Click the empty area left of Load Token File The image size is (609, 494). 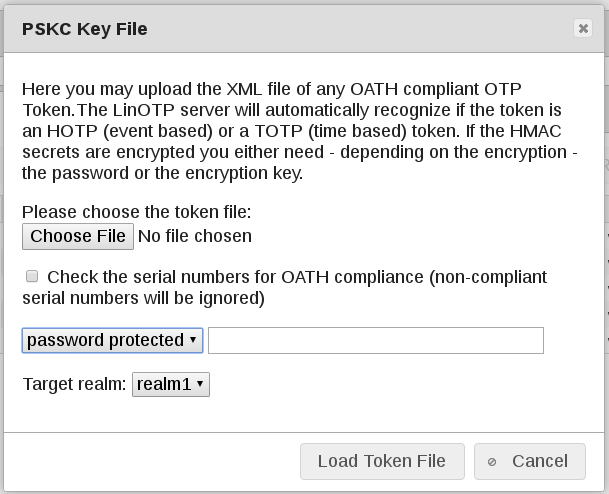pos(150,461)
